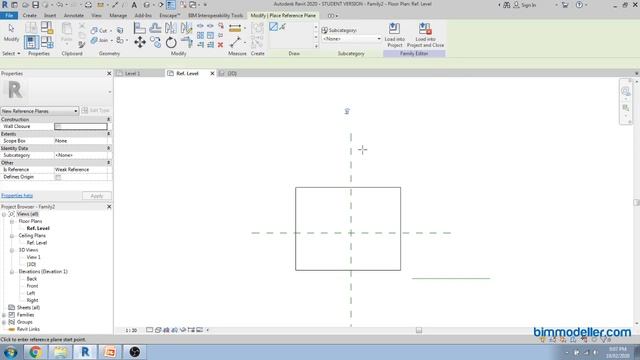Click the Cut geometry tool
The image size is (640, 360).
[x=99, y=31]
